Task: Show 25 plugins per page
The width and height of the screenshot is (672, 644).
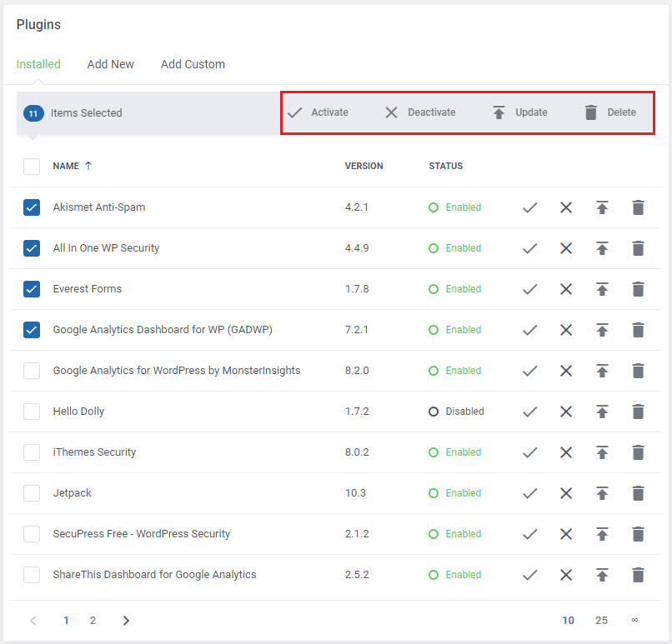Action: (x=601, y=621)
